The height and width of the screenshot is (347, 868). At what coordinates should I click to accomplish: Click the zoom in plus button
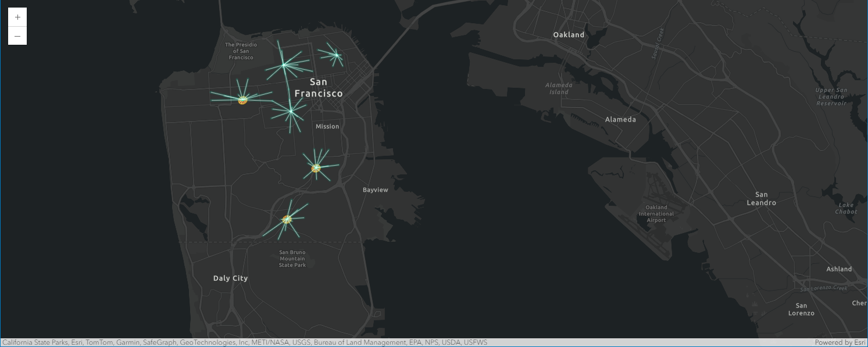coord(17,17)
